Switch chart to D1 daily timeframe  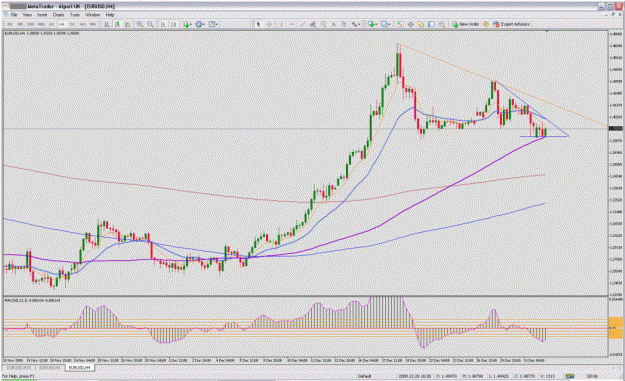pyautogui.click(x=72, y=24)
